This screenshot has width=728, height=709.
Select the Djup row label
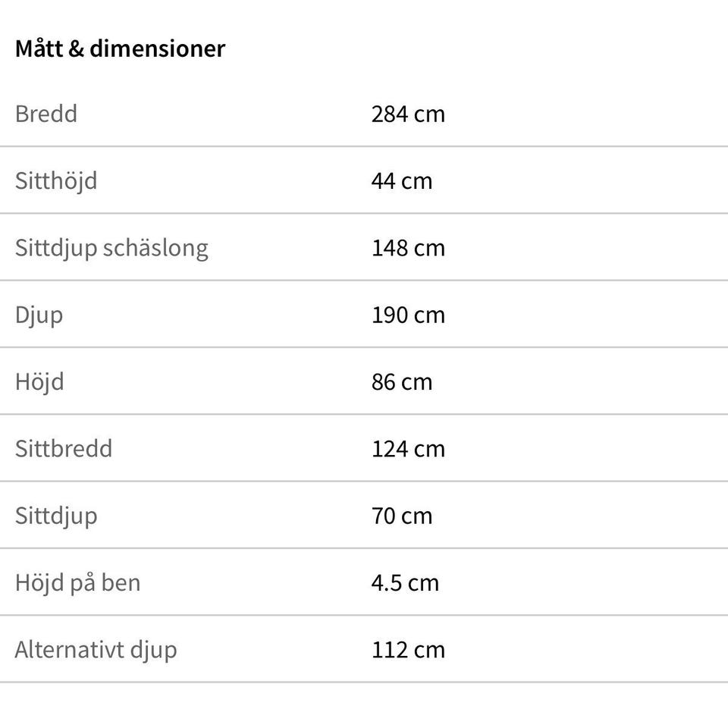(x=39, y=315)
